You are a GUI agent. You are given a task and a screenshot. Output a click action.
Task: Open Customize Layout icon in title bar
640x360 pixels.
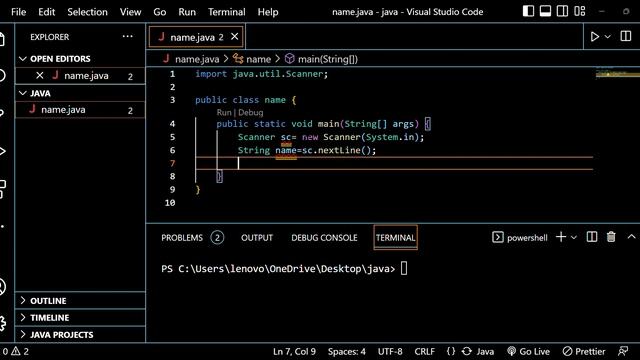[x=580, y=11]
